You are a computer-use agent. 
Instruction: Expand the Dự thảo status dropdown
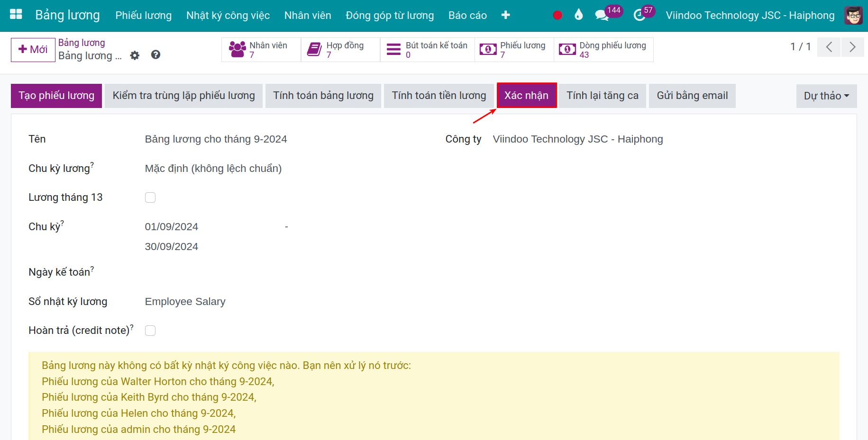826,96
